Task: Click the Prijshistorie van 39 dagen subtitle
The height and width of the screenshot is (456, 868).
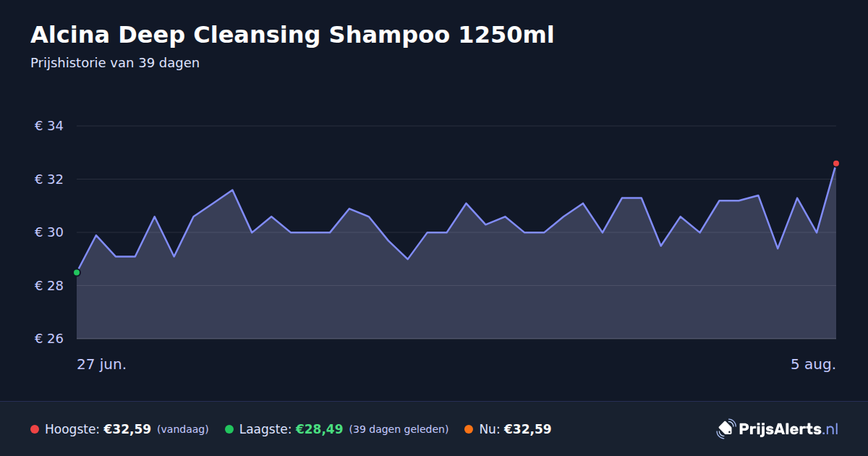Action: (x=115, y=63)
